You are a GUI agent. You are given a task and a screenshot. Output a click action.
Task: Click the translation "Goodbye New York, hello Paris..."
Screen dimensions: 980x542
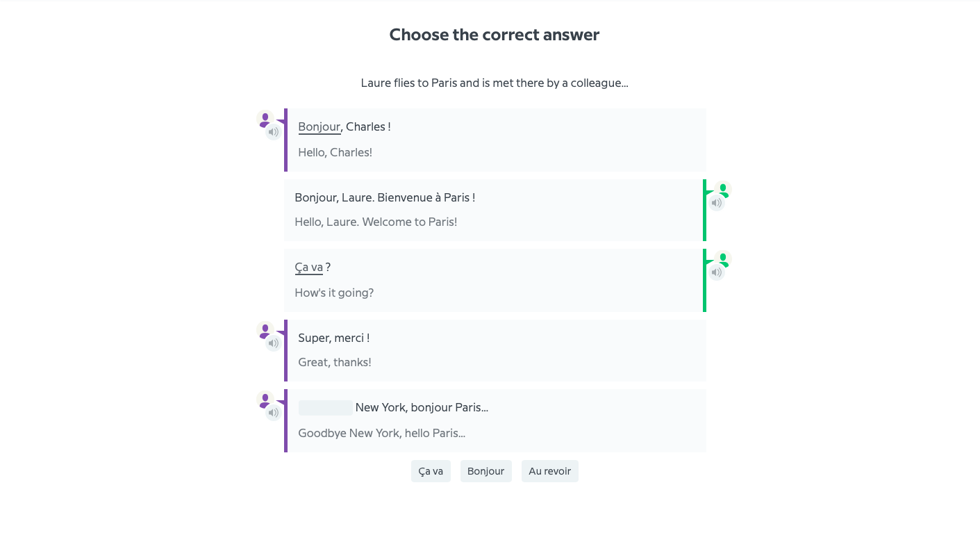point(381,433)
